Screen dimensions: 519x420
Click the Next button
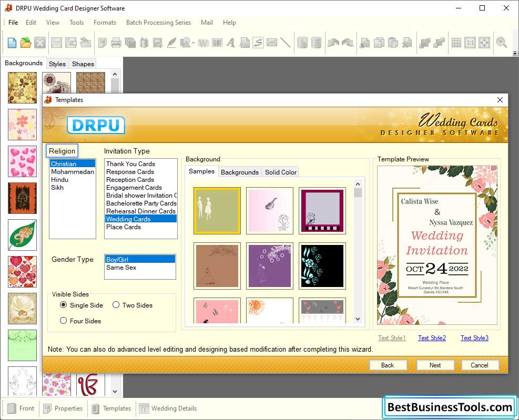[435, 365]
